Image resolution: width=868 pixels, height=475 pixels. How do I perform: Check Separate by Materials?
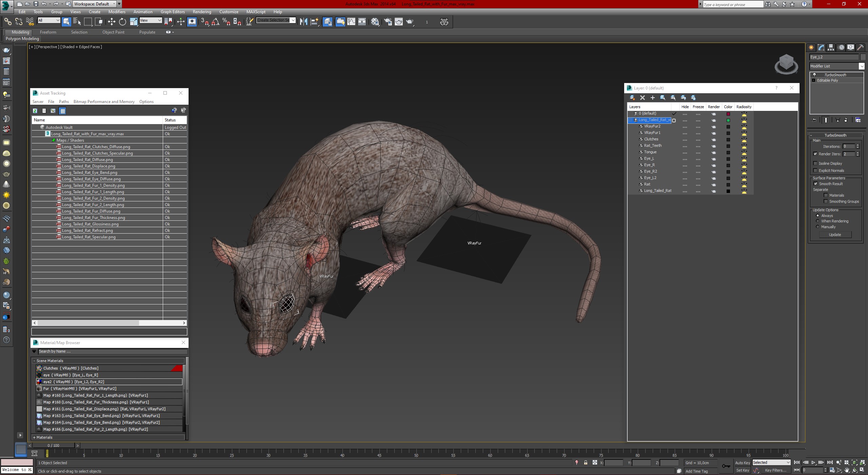pos(826,195)
